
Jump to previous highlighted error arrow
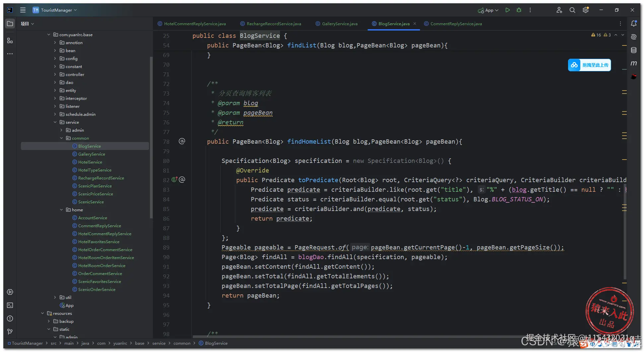tap(616, 35)
